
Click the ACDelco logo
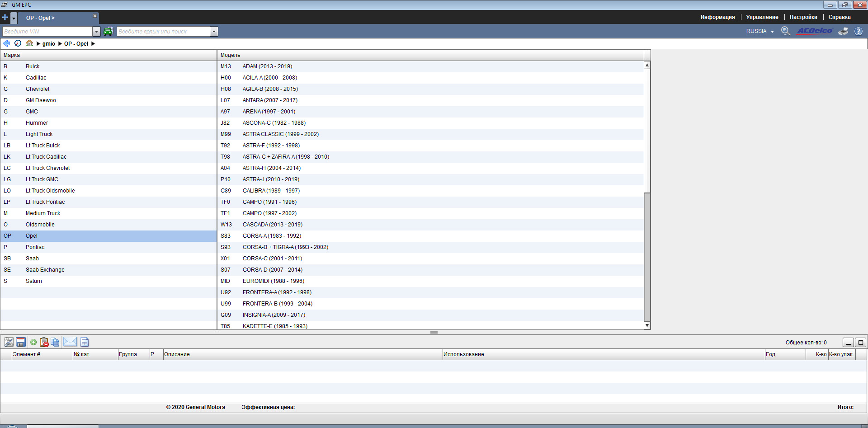(815, 31)
